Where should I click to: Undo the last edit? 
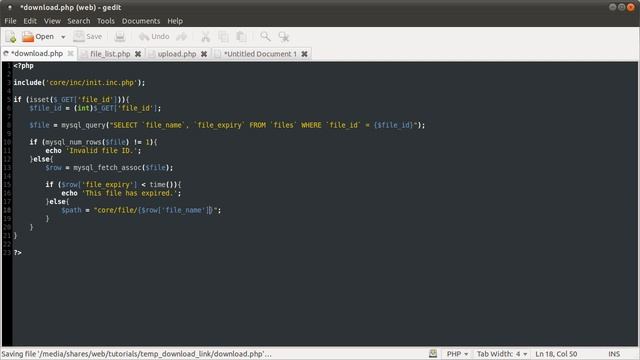tap(154, 37)
